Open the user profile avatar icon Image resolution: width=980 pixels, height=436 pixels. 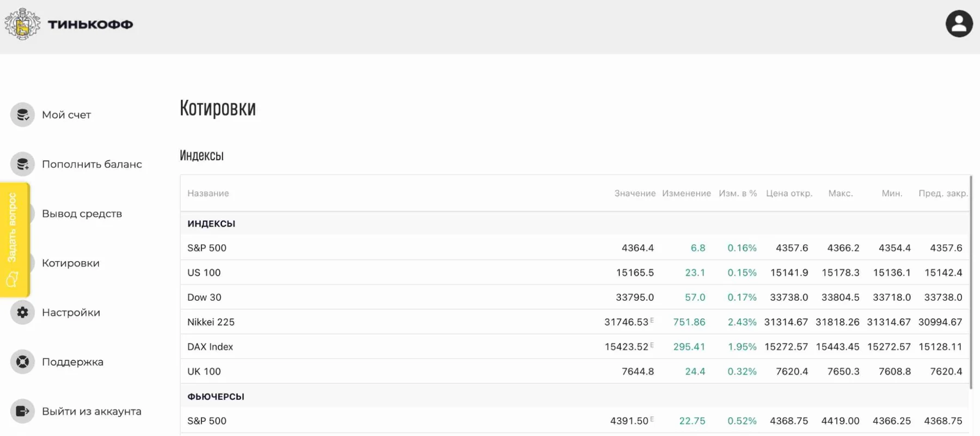point(959,24)
